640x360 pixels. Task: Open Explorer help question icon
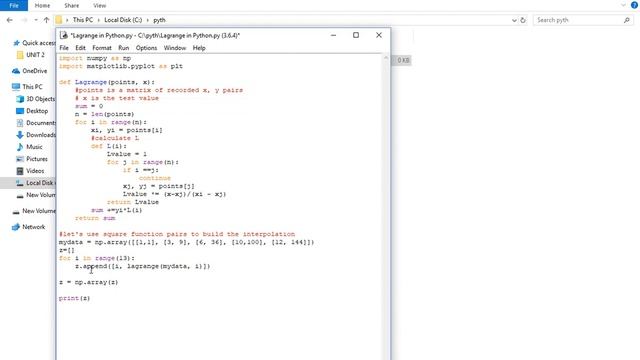634,5
